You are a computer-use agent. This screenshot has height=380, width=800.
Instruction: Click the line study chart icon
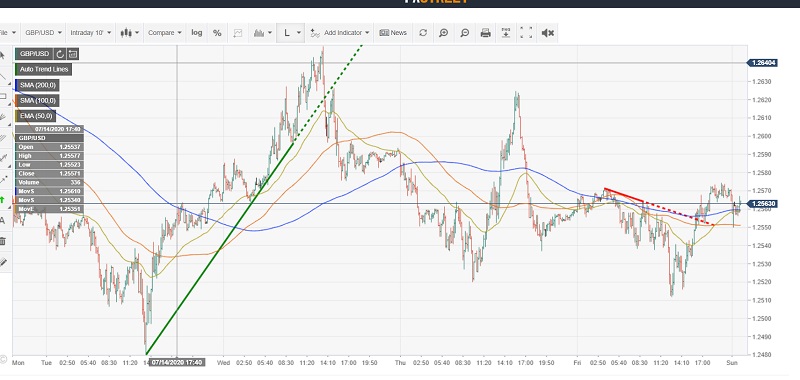pyautogui.click(x=238, y=33)
